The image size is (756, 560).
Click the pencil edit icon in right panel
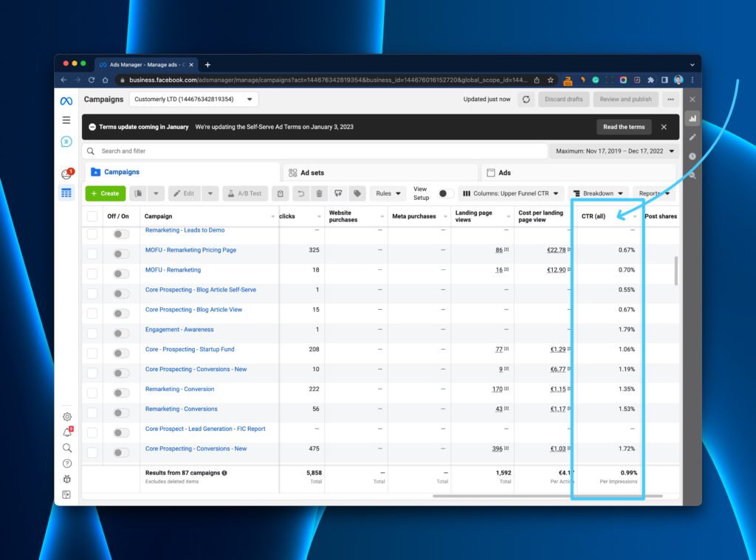[693, 137]
